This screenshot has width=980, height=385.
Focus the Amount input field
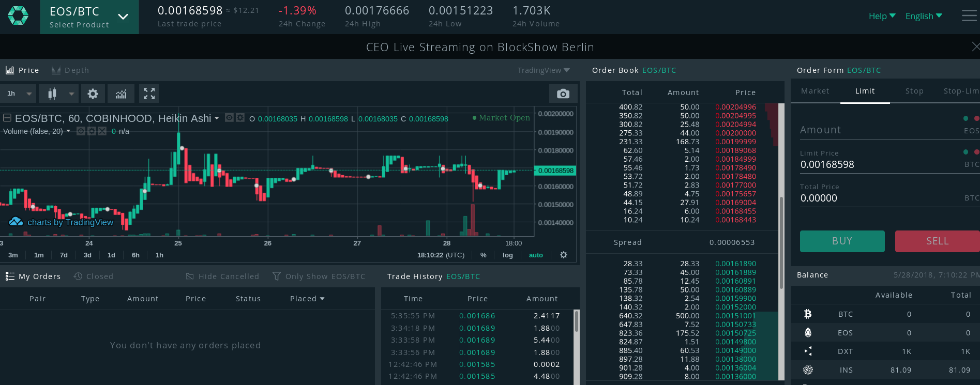889,130
